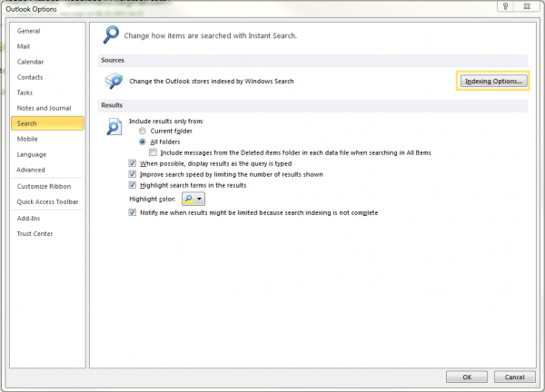The width and height of the screenshot is (545, 392).
Task: Uncheck Highlight search terms in results
Action: pos(133,185)
